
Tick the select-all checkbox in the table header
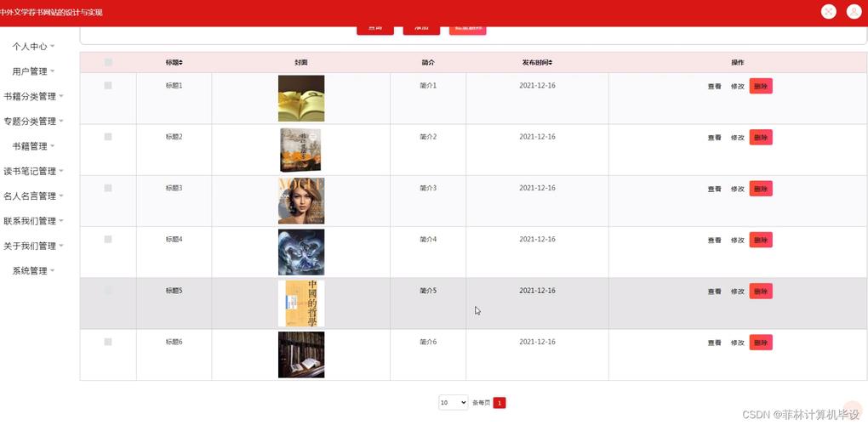click(x=108, y=62)
